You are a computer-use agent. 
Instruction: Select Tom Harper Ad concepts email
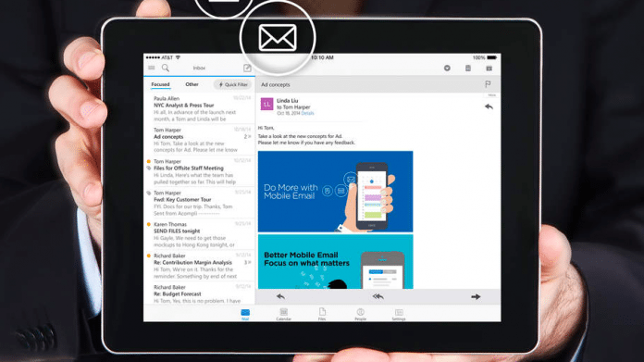pyautogui.click(x=200, y=140)
